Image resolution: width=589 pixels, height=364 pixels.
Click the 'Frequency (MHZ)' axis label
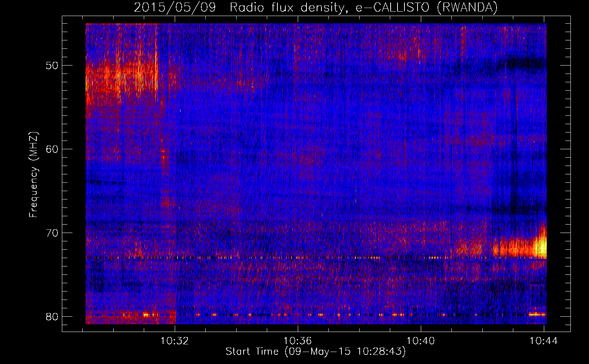tap(33, 175)
